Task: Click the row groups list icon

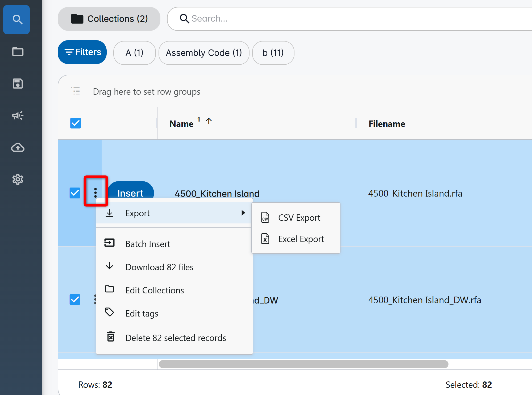Action: [x=76, y=91]
